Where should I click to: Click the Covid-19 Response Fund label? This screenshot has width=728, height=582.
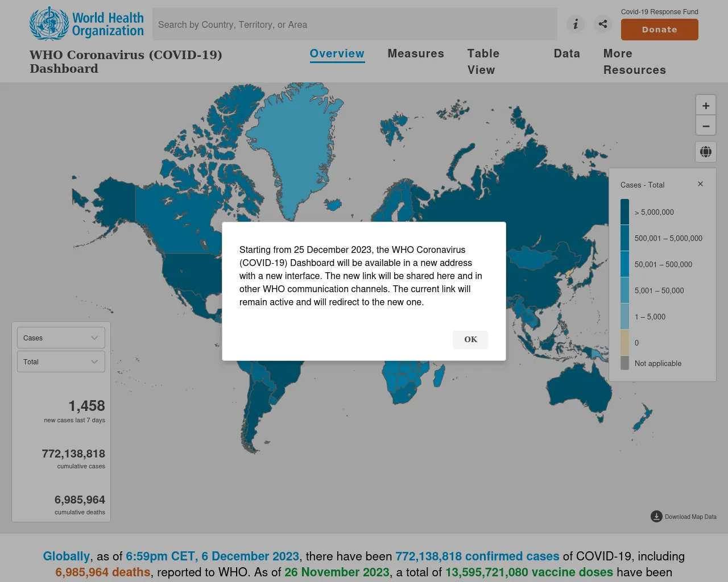point(660,11)
